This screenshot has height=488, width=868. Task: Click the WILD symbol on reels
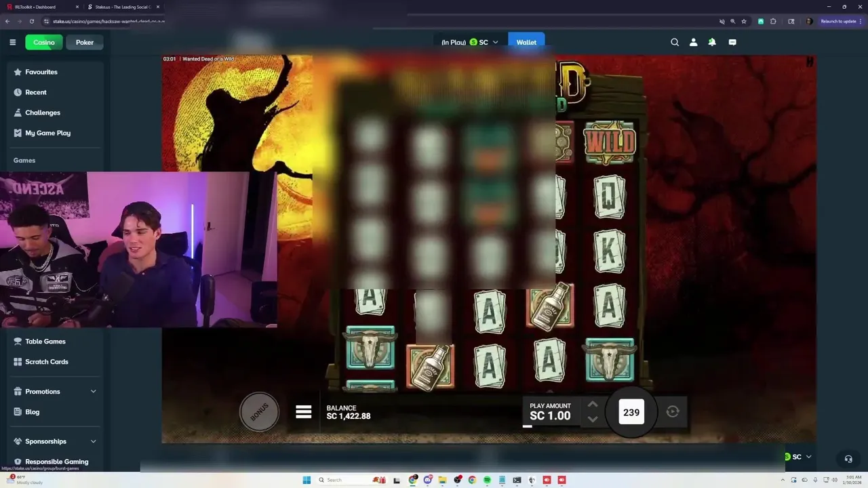point(609,142)
